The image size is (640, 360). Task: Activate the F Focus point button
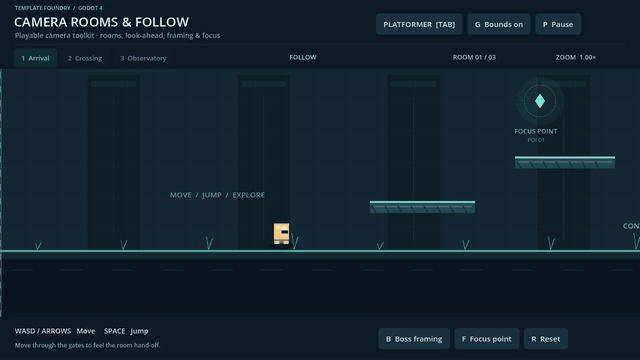click(487, 339)
